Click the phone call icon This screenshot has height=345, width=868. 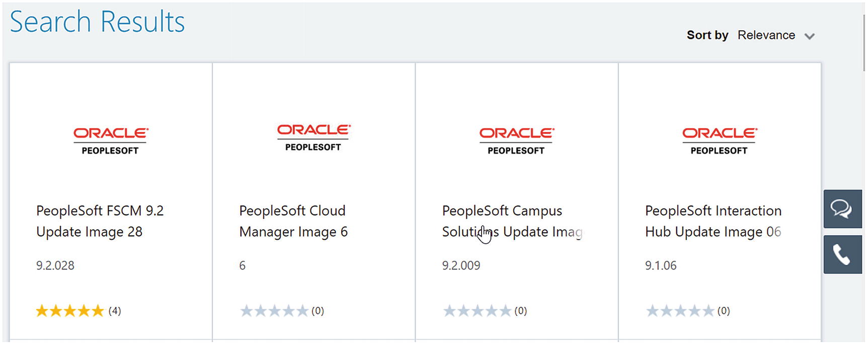(x=842, y=254)
